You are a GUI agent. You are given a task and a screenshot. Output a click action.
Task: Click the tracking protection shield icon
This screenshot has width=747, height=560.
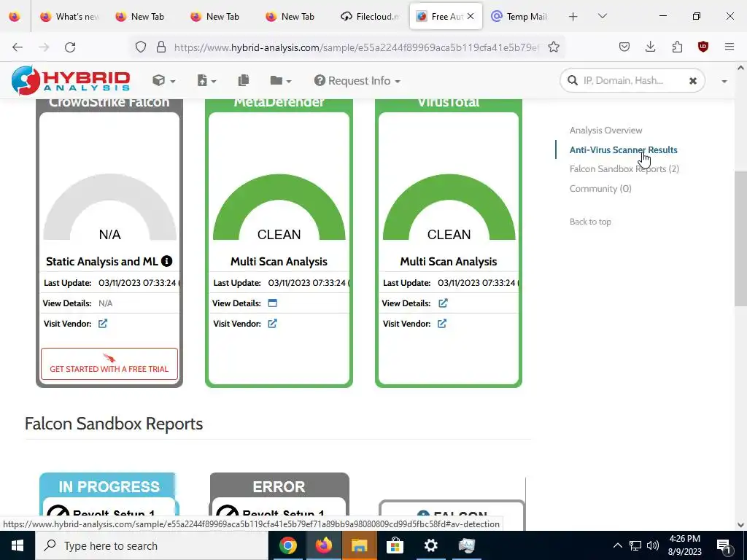141,47
